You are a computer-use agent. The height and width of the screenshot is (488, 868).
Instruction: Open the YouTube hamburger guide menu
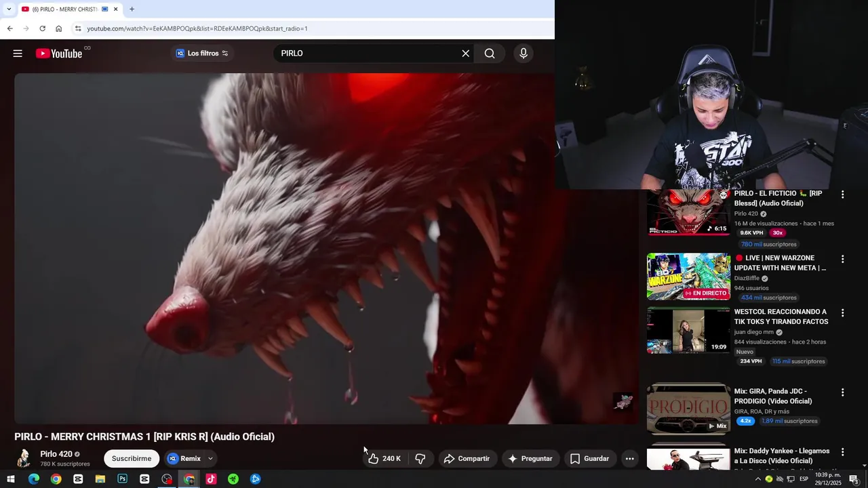[18, 54]
